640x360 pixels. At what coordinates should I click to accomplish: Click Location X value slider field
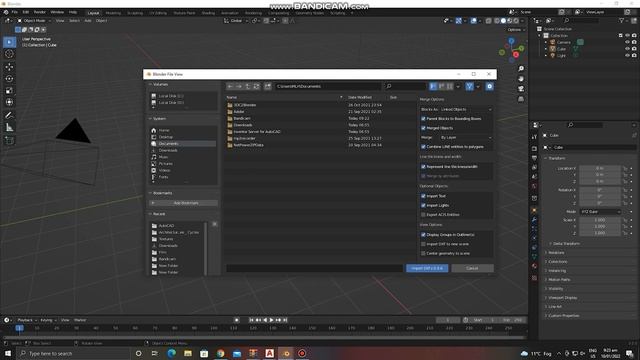point(600,168)
